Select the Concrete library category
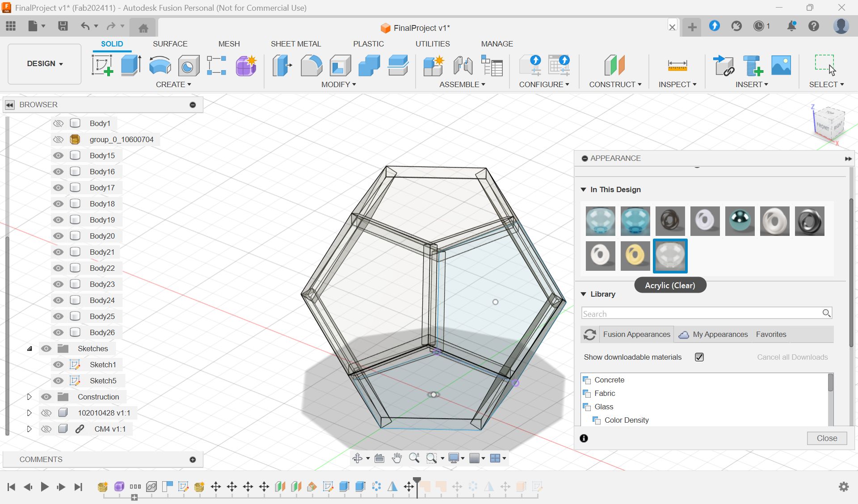 coord(609,380)
